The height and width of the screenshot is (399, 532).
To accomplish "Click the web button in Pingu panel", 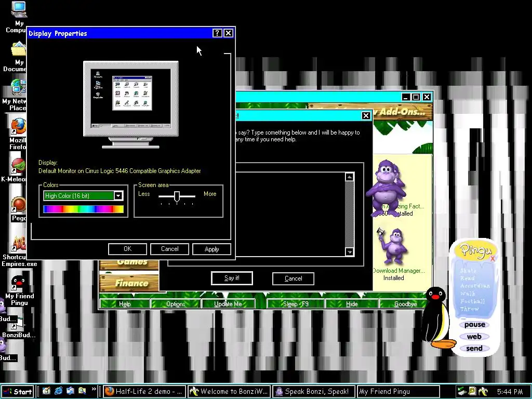I will (474, 337).
